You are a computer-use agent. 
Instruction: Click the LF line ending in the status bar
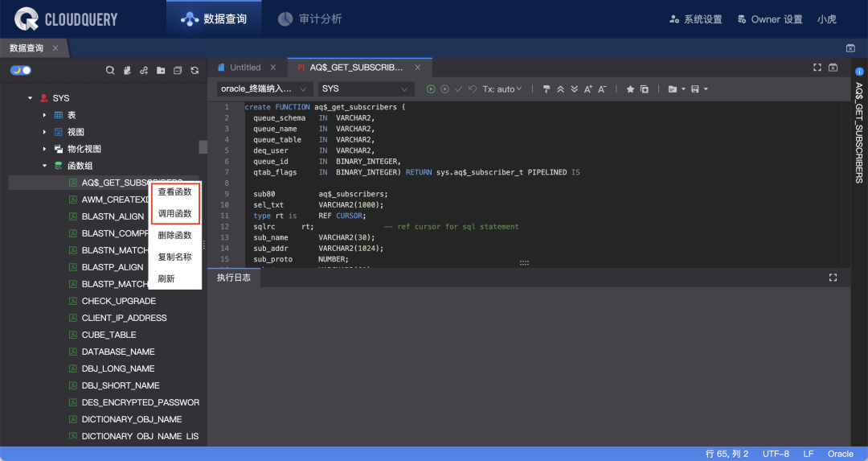pyautogui.click(x=809, y=454)
